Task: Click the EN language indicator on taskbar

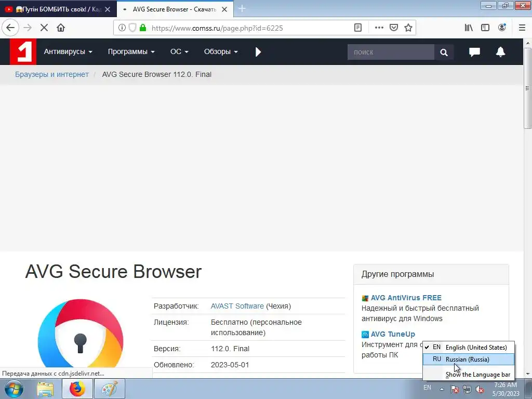Action: [x=427, y=388]
